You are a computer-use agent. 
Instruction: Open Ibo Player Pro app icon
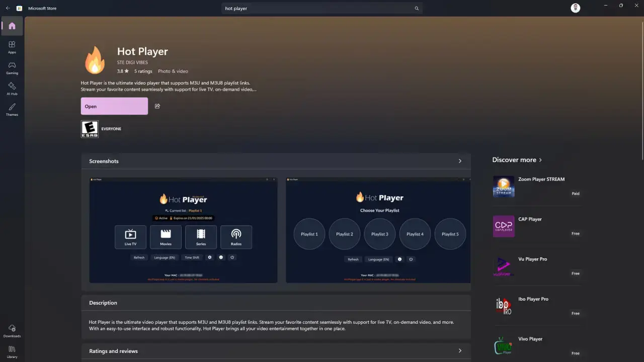coord(504,306)
